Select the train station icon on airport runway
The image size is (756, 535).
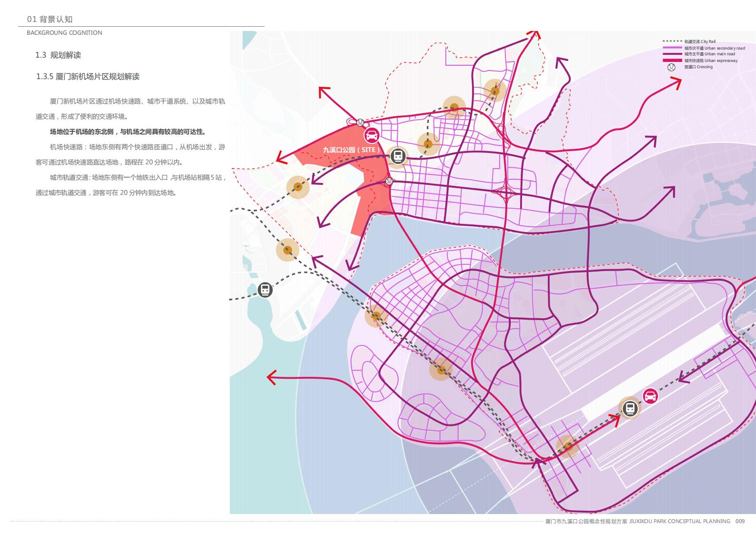pos(630,408)
